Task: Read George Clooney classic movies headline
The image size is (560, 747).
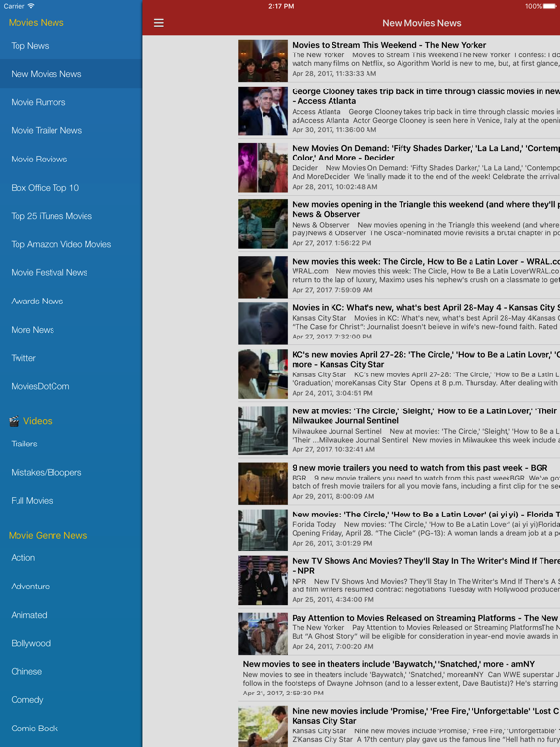Action: pos(426,96)
